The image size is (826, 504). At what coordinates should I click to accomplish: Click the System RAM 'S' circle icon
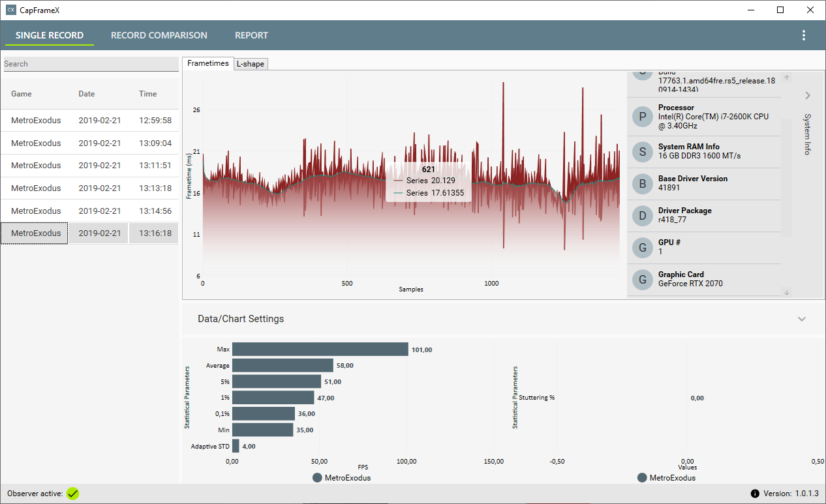643,152
